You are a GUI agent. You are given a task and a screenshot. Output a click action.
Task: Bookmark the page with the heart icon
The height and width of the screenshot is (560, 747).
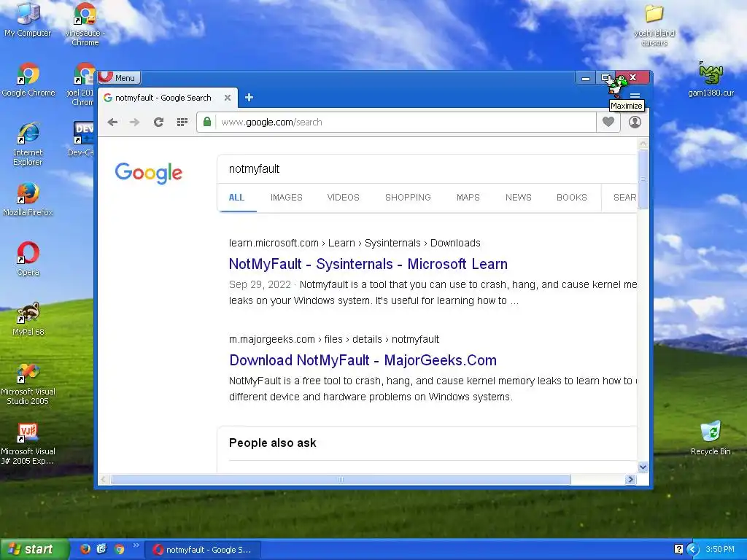pyautogui.click(x=608, y=122)
